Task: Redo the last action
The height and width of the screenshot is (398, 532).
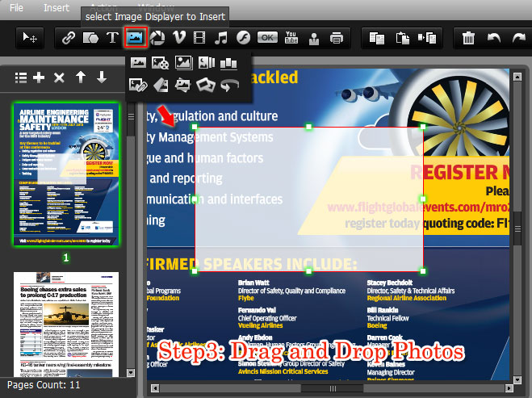Action: [x=518, y=38]
